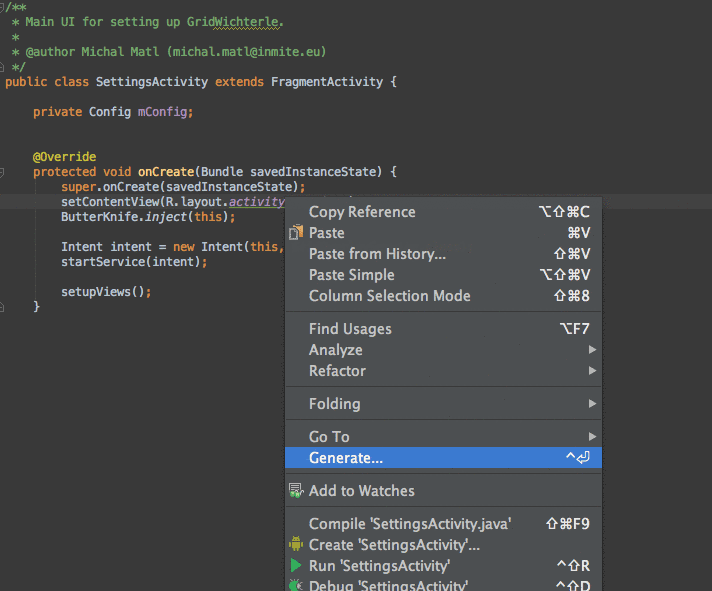The image size is (712, 591).
Task: Choose Copy Reference in the context menu
Action: point(361,212)
